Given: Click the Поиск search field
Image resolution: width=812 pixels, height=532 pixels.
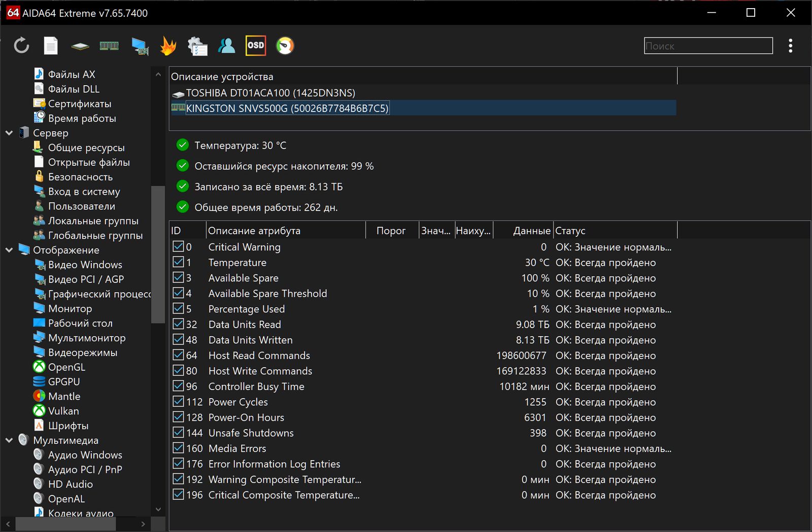Looking at the screenshot, I should (x=708, y=46).
